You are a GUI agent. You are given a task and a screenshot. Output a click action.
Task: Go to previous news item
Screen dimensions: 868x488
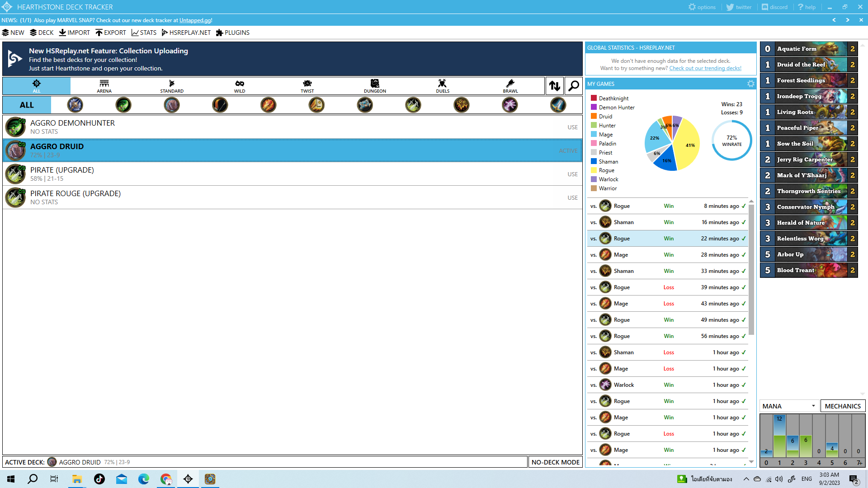coord(834,20)
